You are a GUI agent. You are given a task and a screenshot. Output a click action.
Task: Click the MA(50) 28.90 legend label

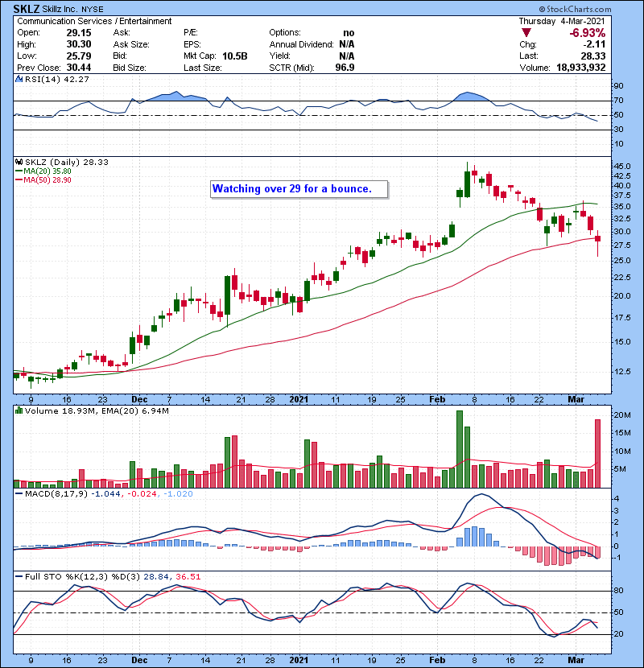(47, 179)
